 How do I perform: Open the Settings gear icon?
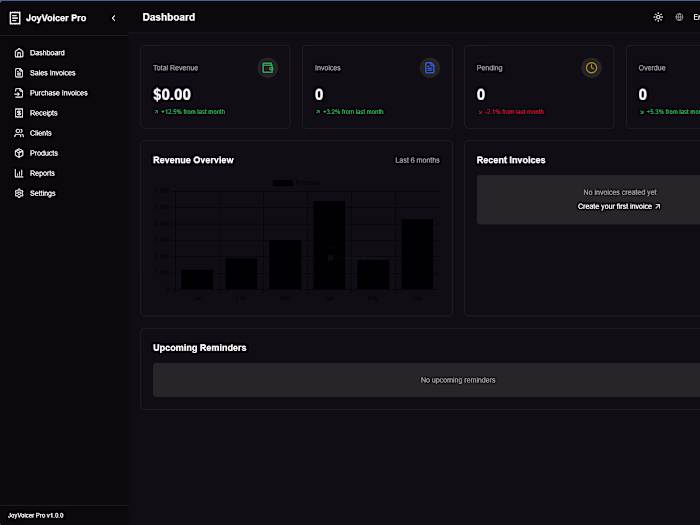pos(19,193)
